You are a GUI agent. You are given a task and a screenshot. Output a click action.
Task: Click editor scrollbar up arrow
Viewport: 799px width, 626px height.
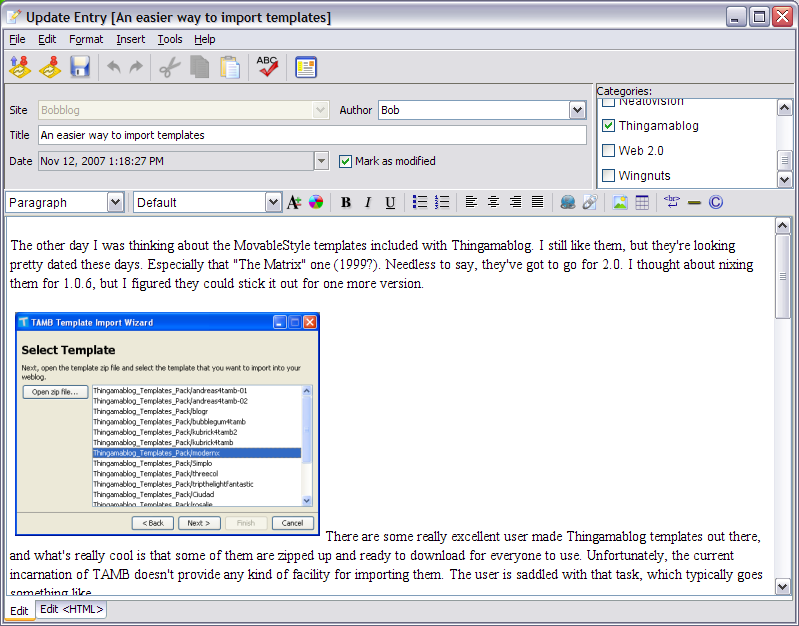point(783,225)
